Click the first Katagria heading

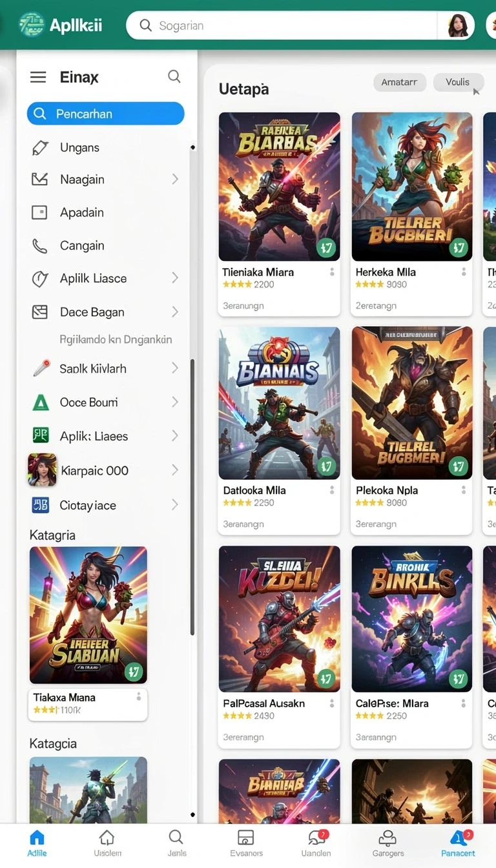pyautogui.click(x=52, y=535)
